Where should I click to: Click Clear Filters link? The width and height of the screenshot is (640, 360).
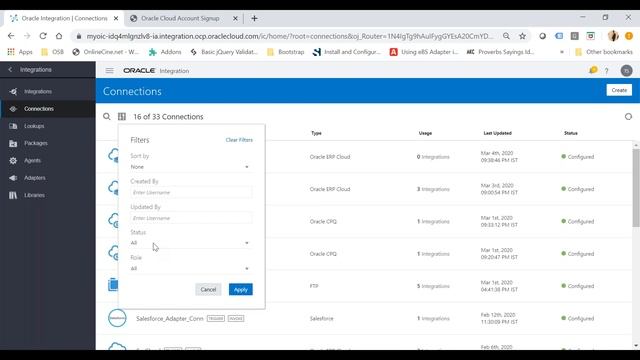[x=239, y=140]
